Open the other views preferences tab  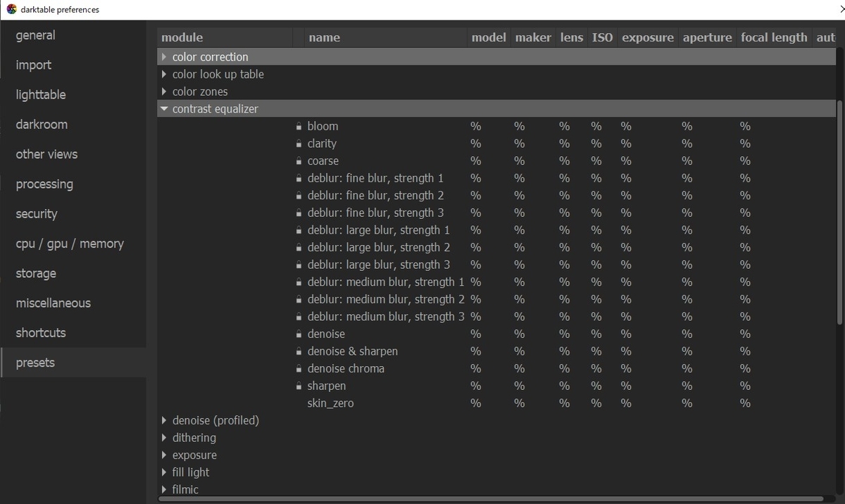click(73, 154)
